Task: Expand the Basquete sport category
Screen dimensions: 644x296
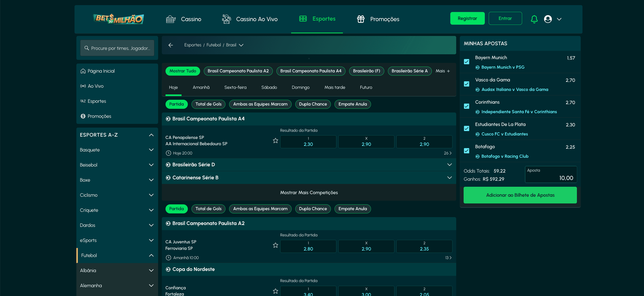Action: click(151, 150)
